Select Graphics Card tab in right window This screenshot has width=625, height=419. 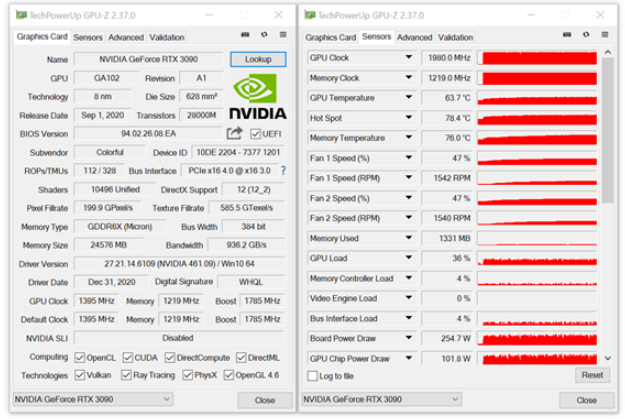330,37
